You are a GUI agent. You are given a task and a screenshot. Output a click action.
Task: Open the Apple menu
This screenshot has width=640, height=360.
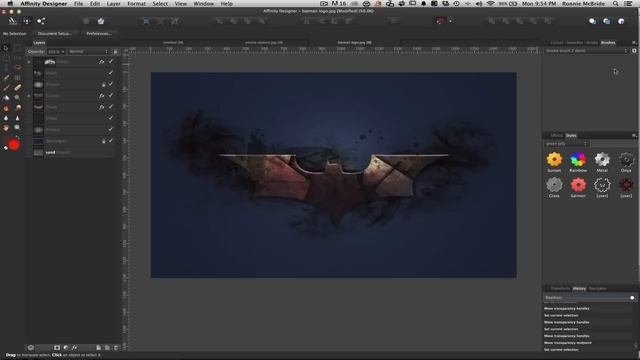10,4
